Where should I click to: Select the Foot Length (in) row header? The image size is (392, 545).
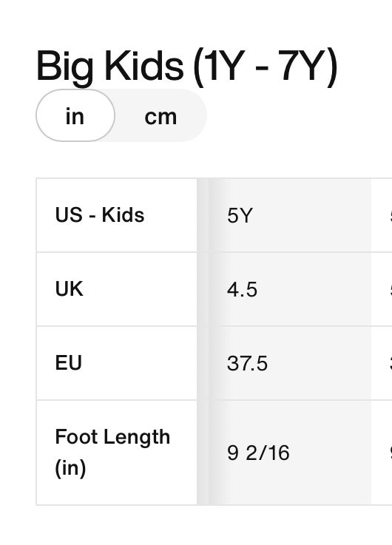[x=117, y=453]
